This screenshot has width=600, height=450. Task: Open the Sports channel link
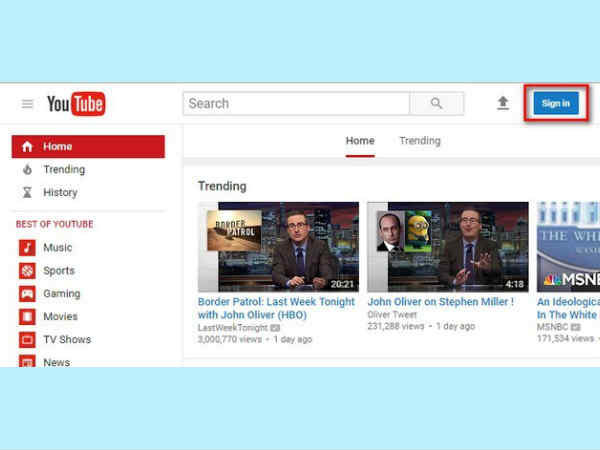click(59, 271)
